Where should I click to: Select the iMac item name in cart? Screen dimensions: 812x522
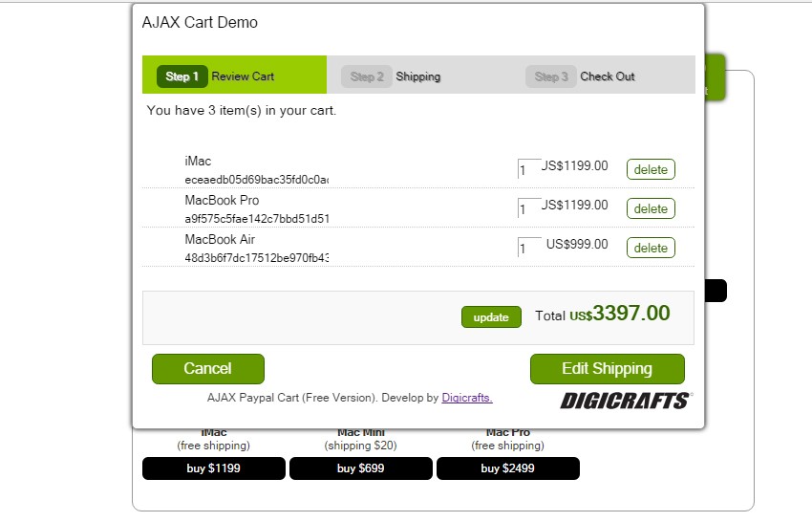[198, 162]
